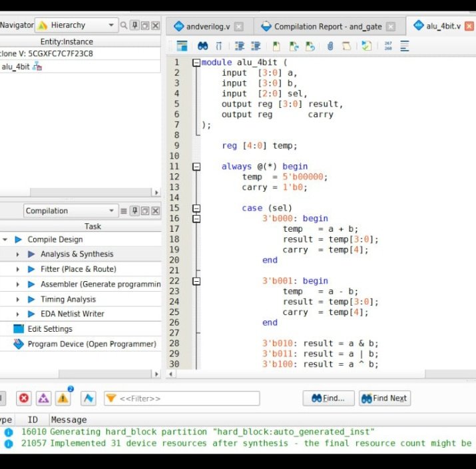Click the Find... button
Screen dimensions: 476x469
[x=328, y=398]
